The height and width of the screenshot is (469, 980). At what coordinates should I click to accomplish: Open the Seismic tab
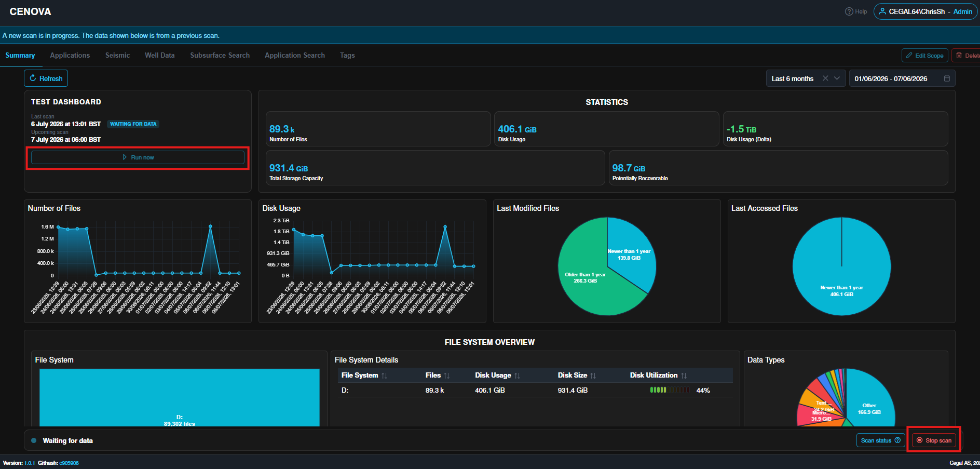[x=118, y=55]
